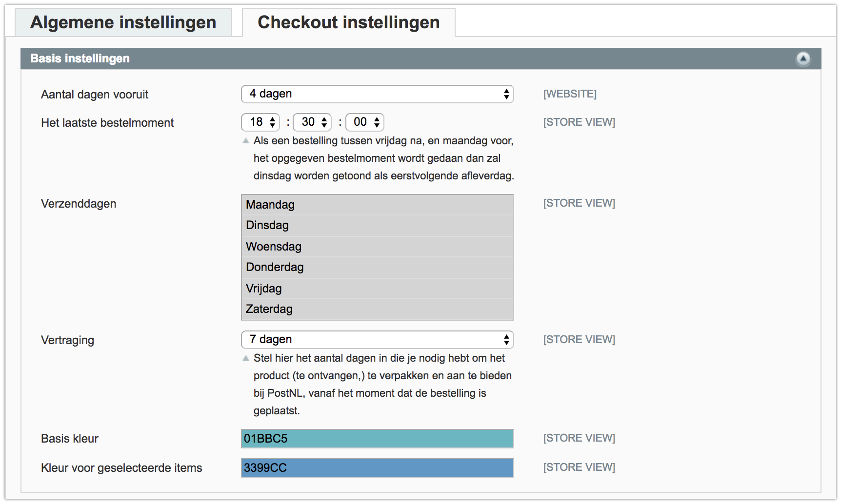Select Vrijdag in the Verzenddagen list
The width and height of the screenshot is (841, 504).
click(378, 289)
